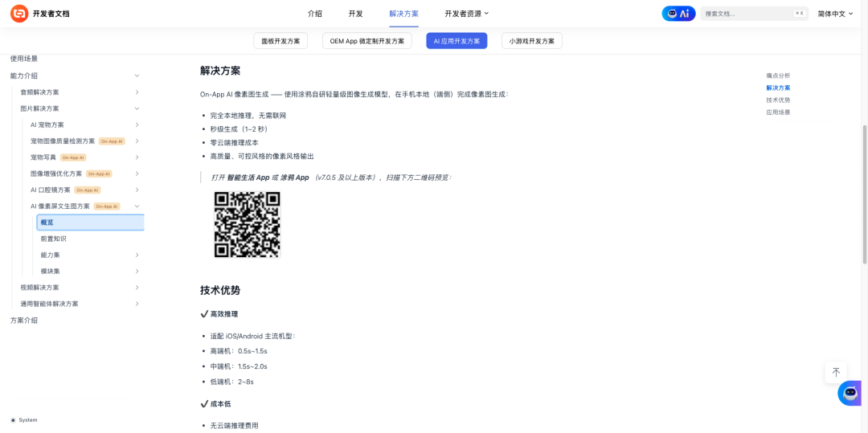The image size is (868, 433).
Task: Open 能力介绍 sidebar item
Action: tap(24, 76)
